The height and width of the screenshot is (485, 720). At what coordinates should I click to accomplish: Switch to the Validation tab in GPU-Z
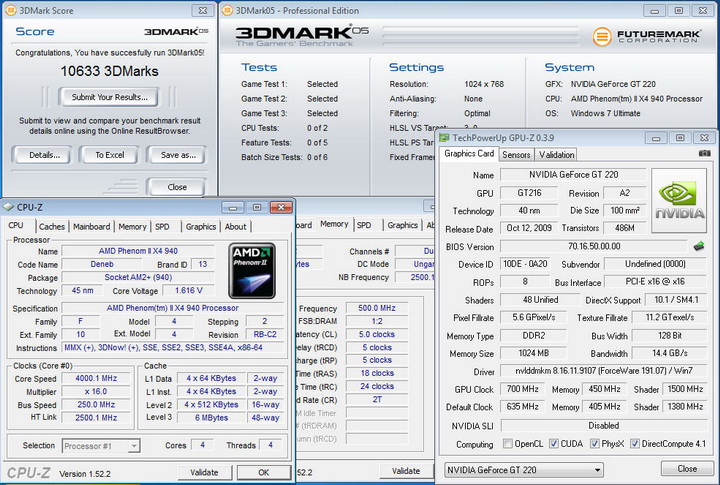(x=557, y=155)
